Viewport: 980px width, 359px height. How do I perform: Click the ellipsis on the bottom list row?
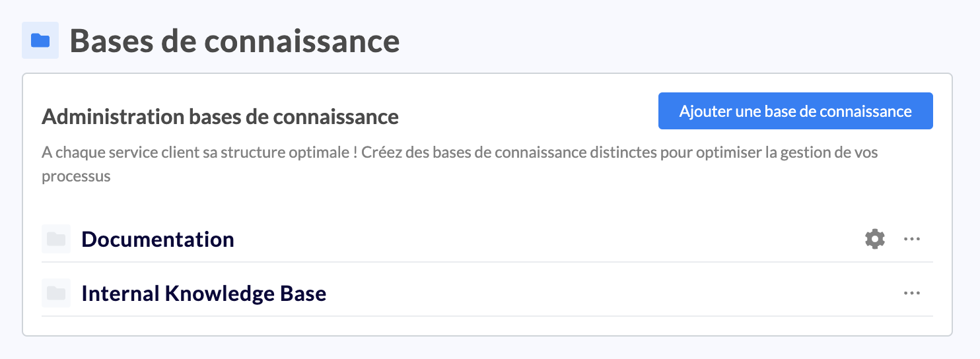click(x=912, y=293)
